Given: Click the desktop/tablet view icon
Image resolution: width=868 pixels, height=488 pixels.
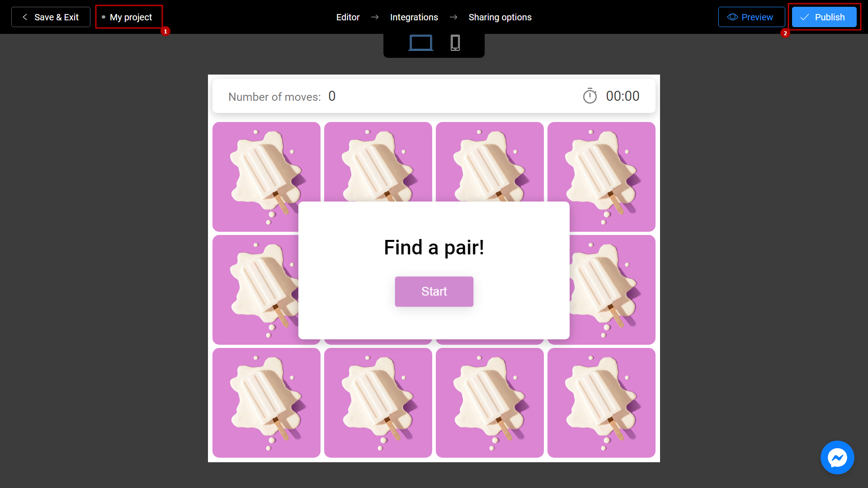Looking at the screenshot, I should (421, 43).
